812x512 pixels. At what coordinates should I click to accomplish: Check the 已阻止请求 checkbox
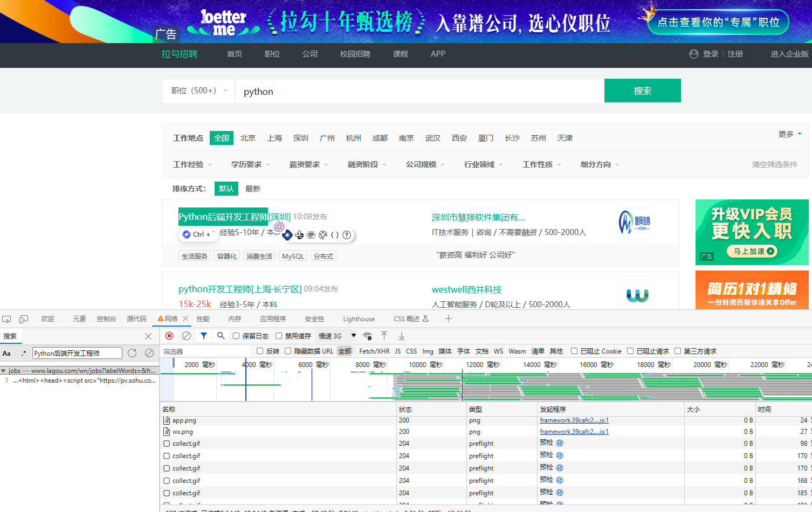630,351
